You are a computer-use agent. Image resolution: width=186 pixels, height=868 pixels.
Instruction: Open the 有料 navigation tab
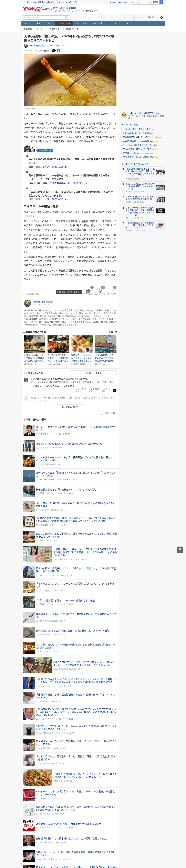click(128, 24)
